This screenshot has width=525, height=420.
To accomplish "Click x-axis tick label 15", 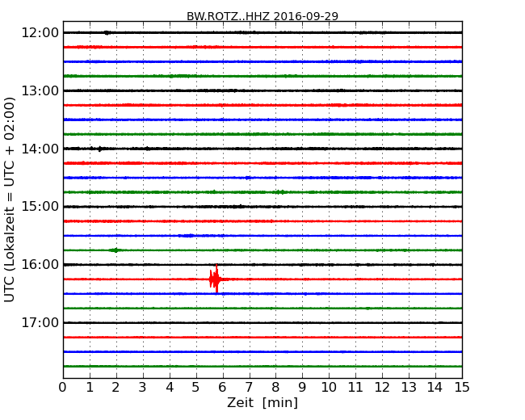I will [462, 388].
